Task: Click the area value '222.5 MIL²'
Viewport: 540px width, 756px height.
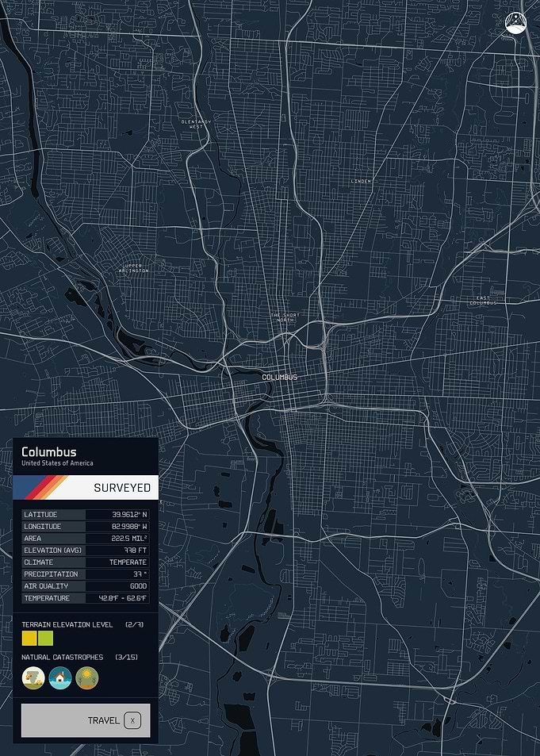Action: [x=129, y=539]
